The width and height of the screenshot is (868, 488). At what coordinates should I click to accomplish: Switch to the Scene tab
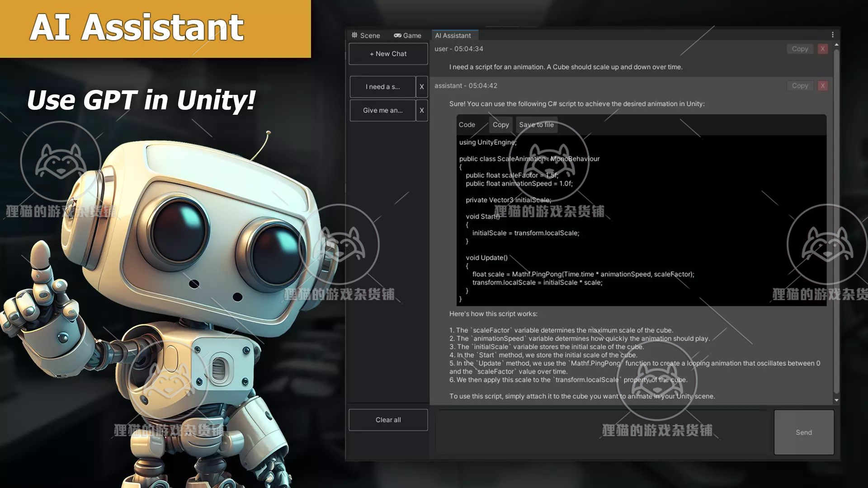pos(366,35)
